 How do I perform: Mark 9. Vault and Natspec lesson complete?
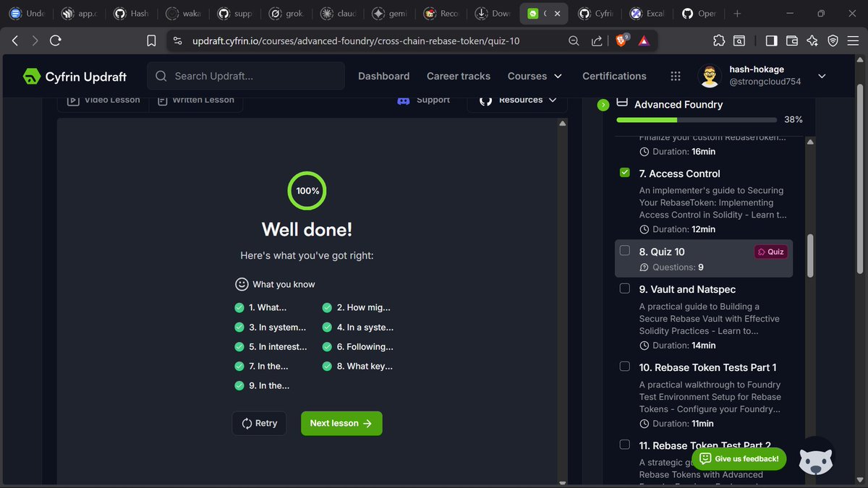click(x=625, y=288)
